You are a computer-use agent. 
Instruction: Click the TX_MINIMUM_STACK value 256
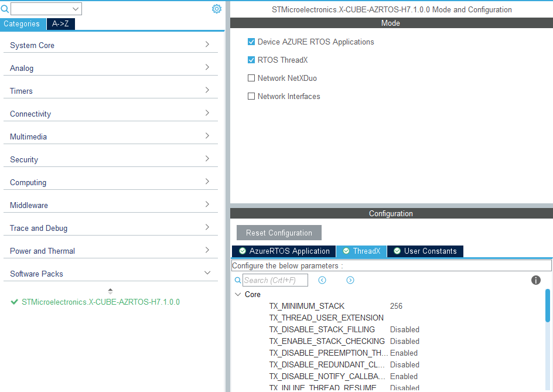(x=396, y=306)
